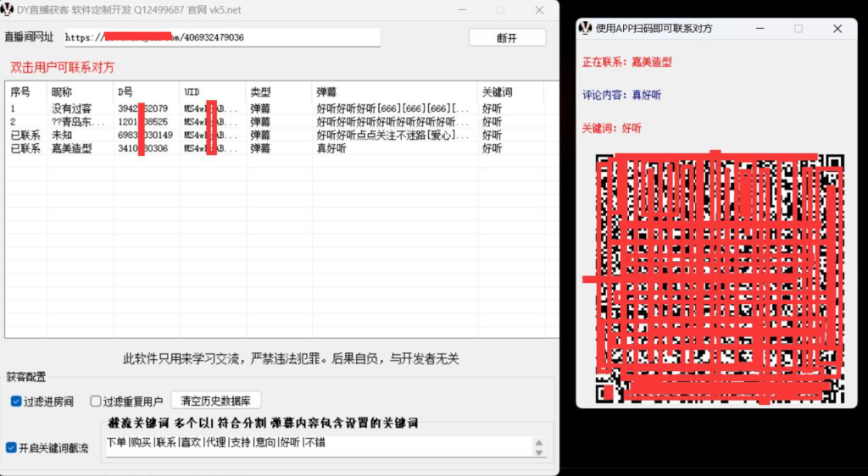The height and width of the screenshot is (476, 868).
Task: Click the 序号 column header
Action: pyautogui.click(x=26, y=91)
